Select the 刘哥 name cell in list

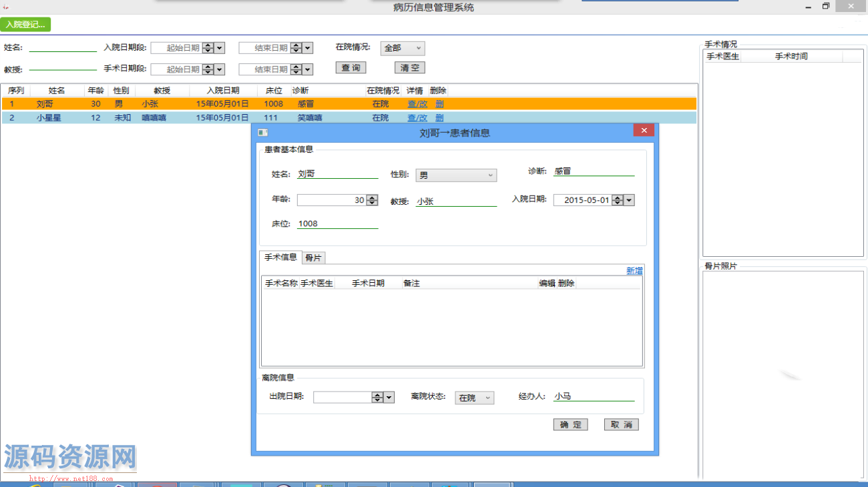tap(45, 104)
